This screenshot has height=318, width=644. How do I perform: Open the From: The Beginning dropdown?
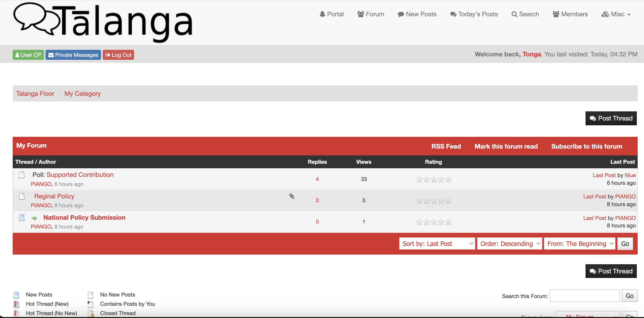579,244
